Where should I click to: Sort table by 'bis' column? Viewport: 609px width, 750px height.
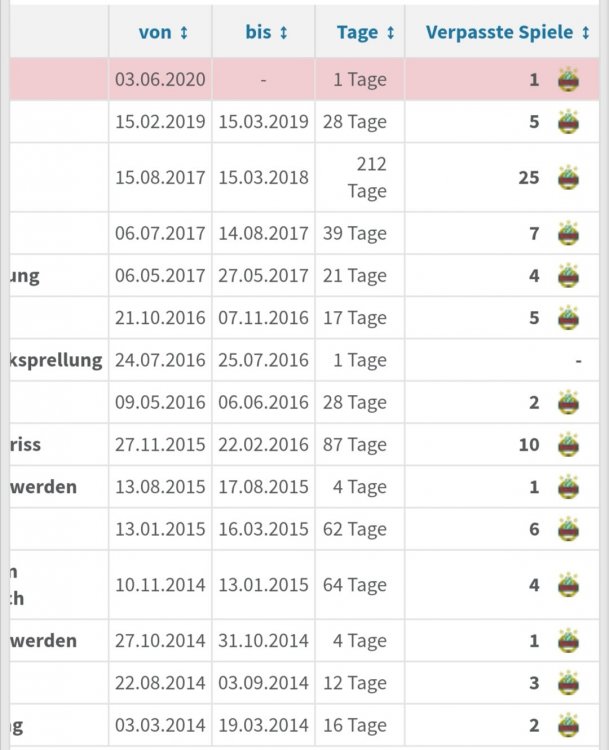[x=266, y=33]
